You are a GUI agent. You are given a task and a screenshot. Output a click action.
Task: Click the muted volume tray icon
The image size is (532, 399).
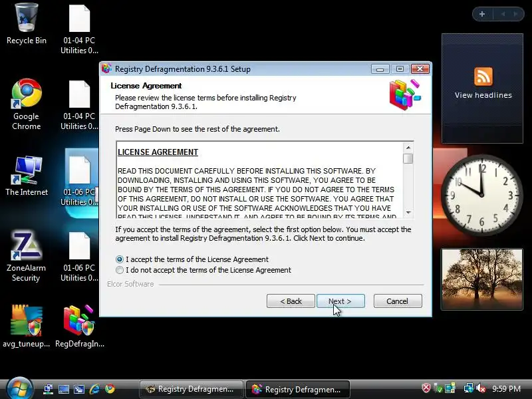(x=481, y=388)
